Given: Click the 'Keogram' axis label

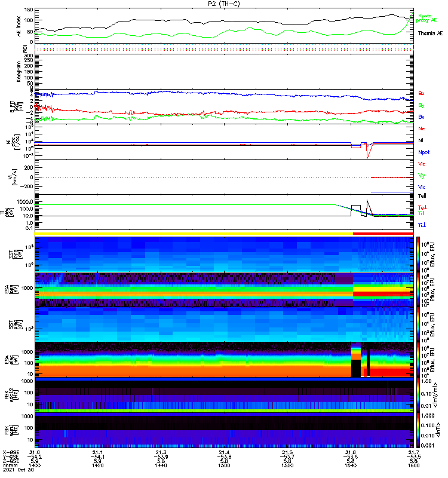Looking at the screenshot, I should click(x=19, y=72).
